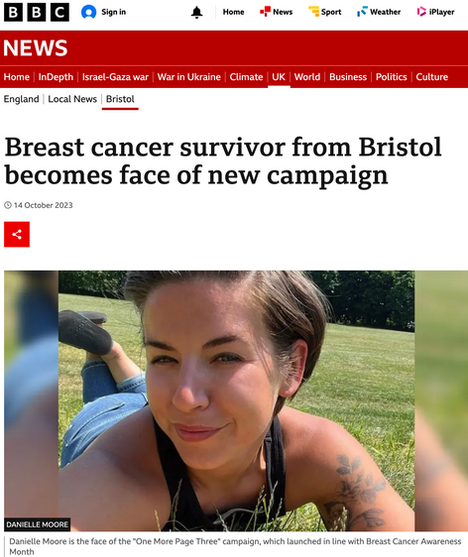Screen dimensions: 468x557
Task: Open the Climate section
Action: [246, 77]
